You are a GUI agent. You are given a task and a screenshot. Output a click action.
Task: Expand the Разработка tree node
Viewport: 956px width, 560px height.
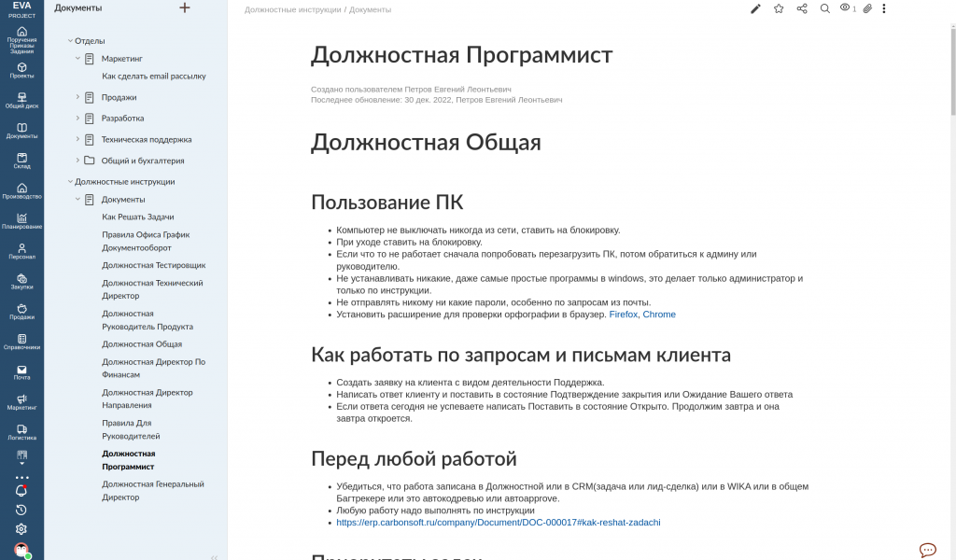[x=77, y=119]
